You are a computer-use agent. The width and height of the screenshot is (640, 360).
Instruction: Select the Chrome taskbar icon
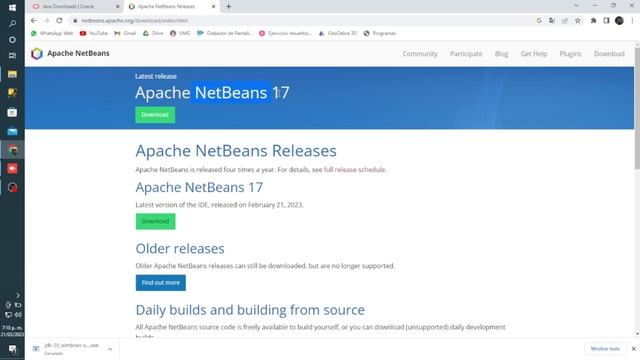tap(12, 150)
